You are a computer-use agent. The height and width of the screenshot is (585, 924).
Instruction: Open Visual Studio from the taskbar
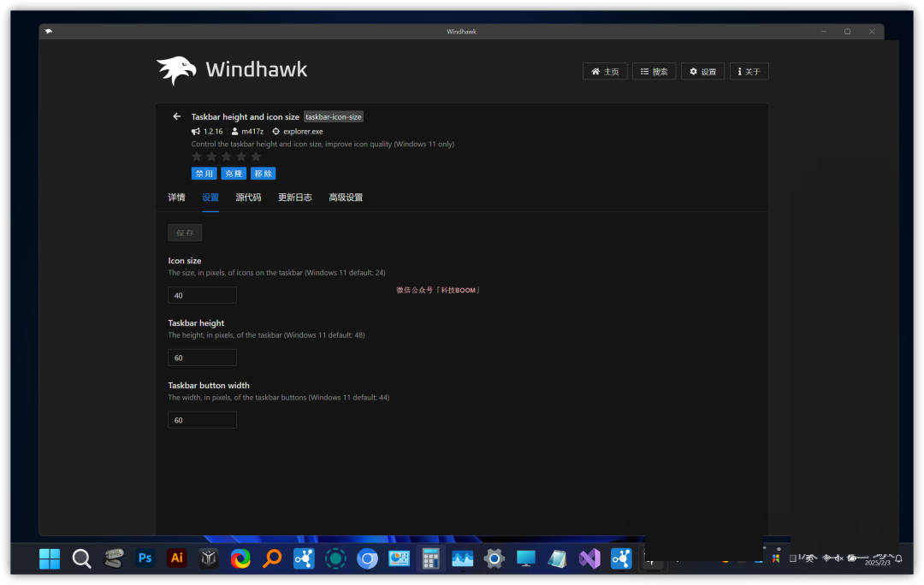pyautogui.click(x=589, y=558)
